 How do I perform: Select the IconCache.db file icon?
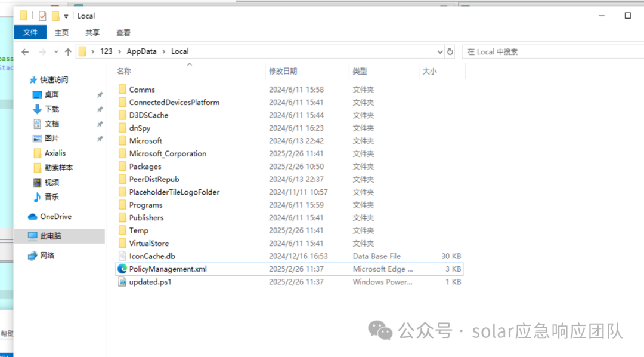point(122,256)
